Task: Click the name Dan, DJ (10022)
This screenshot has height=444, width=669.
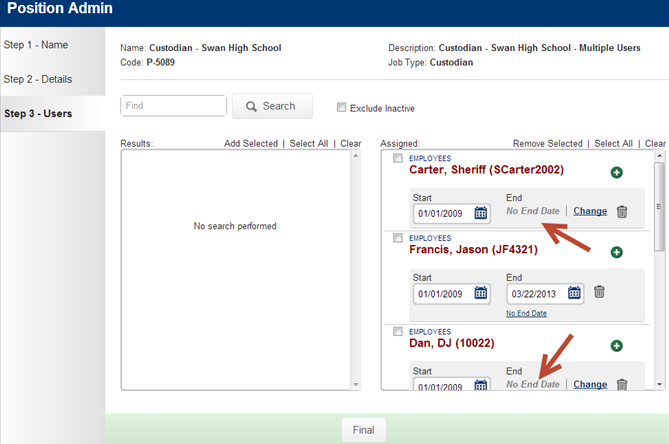Action: 451,343
